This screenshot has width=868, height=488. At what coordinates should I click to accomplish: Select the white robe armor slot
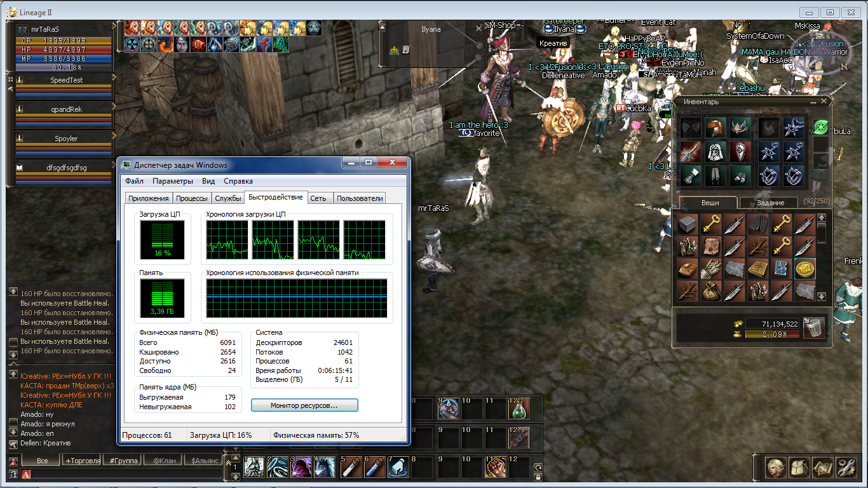coord(715,152)
